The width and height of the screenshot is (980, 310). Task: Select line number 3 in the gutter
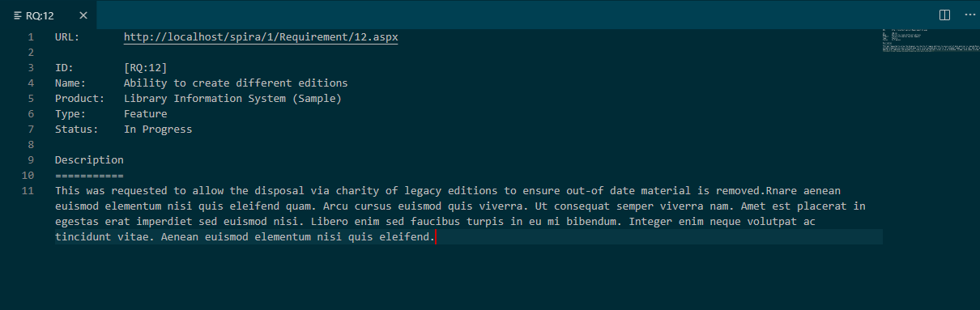click(x=31, y=68)
